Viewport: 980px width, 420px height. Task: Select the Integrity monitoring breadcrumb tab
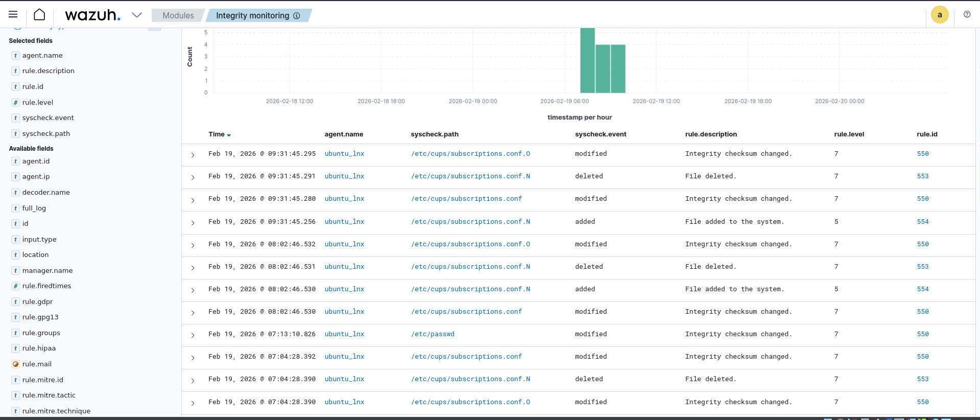[x=252, y=16]
